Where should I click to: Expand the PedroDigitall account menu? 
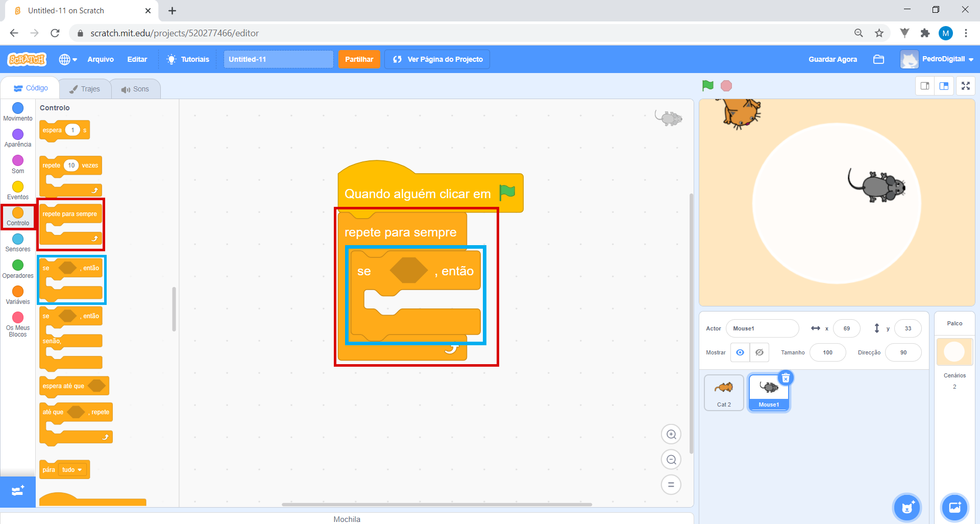[x=937, y=59]
